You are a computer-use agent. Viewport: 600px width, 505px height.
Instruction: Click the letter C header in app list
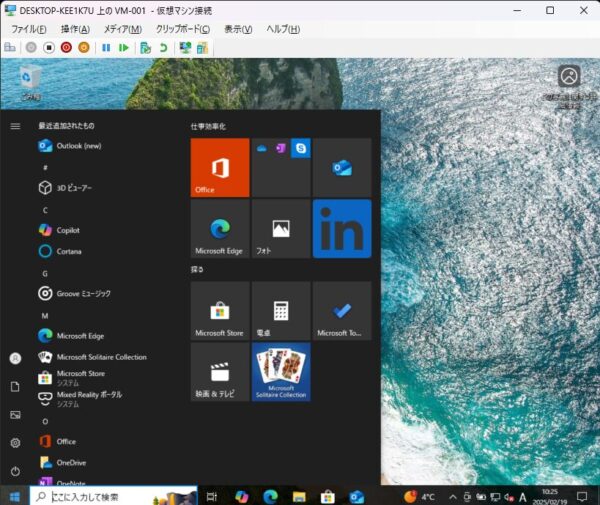pyautogui.click(x=45, y=210)
